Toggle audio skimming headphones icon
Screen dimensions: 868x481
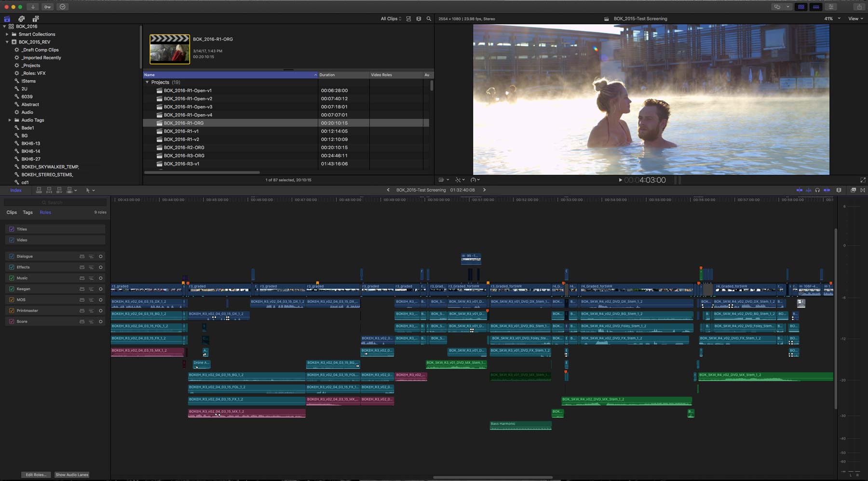pyautogui.click(x=817, y=190)
